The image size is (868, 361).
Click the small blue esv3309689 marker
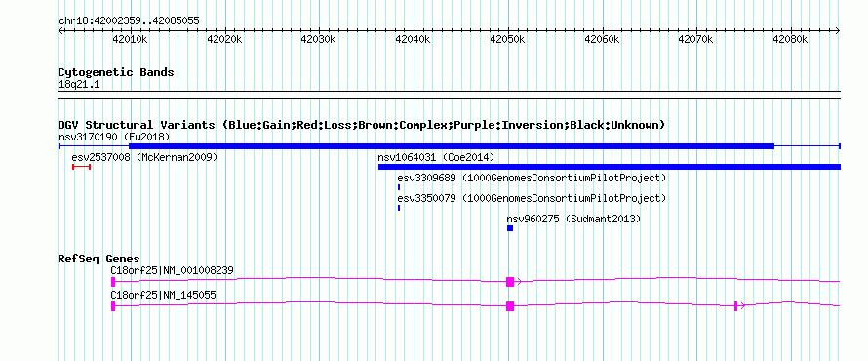(x=399, y=187)
